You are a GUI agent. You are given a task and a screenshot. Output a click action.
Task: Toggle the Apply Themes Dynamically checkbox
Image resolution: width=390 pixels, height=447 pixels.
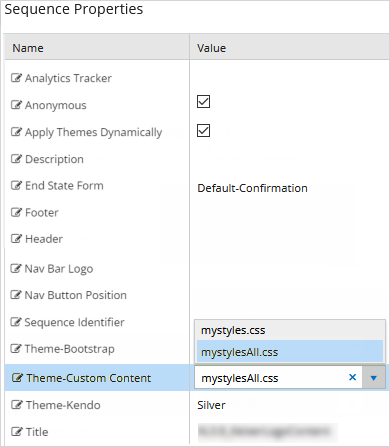(203, 130)
